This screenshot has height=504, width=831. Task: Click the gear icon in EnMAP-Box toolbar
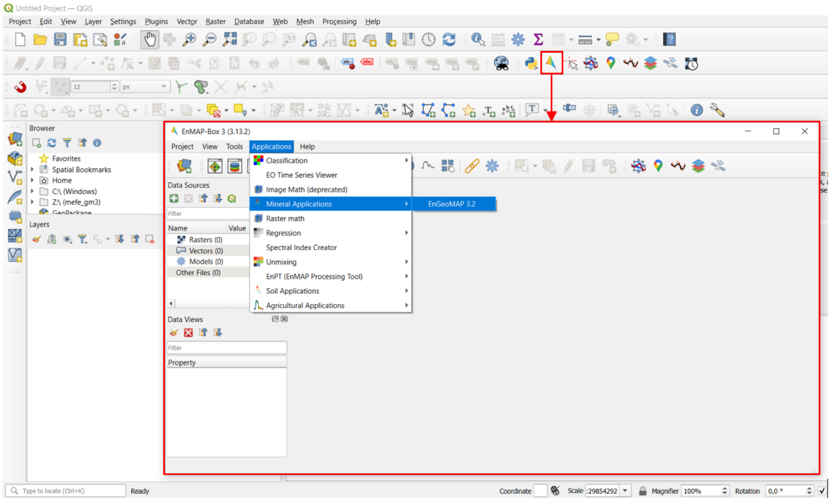(492, 166)
